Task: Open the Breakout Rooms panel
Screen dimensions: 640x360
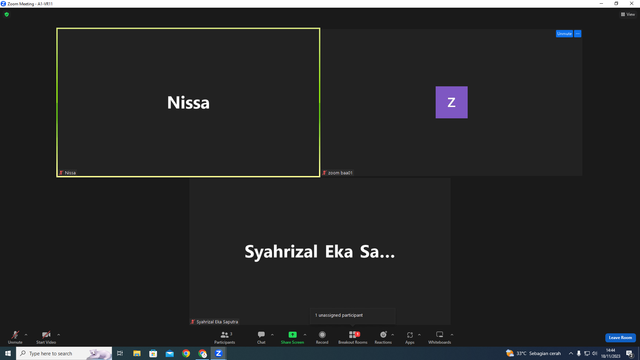Action: click(353, 337)
